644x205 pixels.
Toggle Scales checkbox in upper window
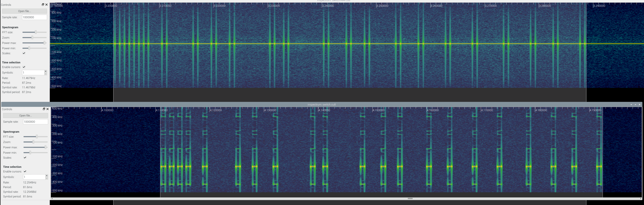pos(24,53)
